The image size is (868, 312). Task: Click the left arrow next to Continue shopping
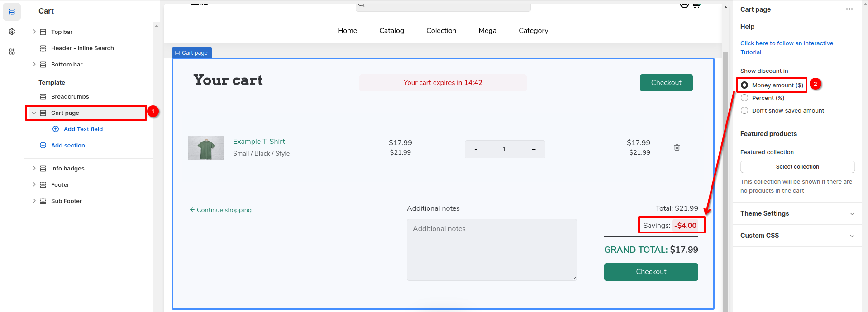coord(192,210)
